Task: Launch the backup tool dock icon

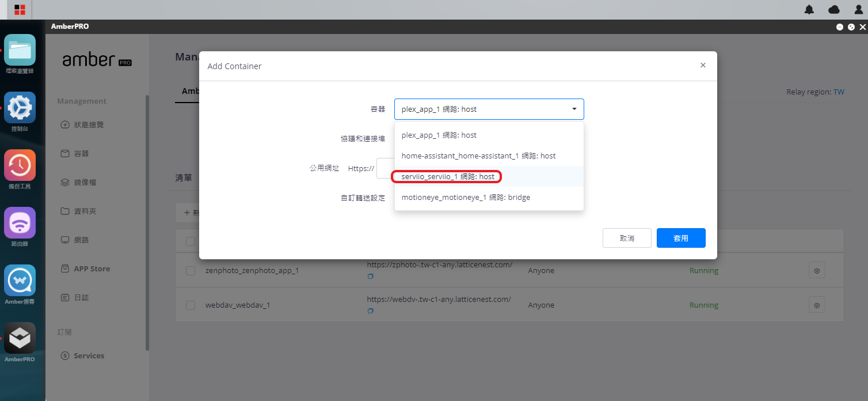Action: tap(20, 165)
